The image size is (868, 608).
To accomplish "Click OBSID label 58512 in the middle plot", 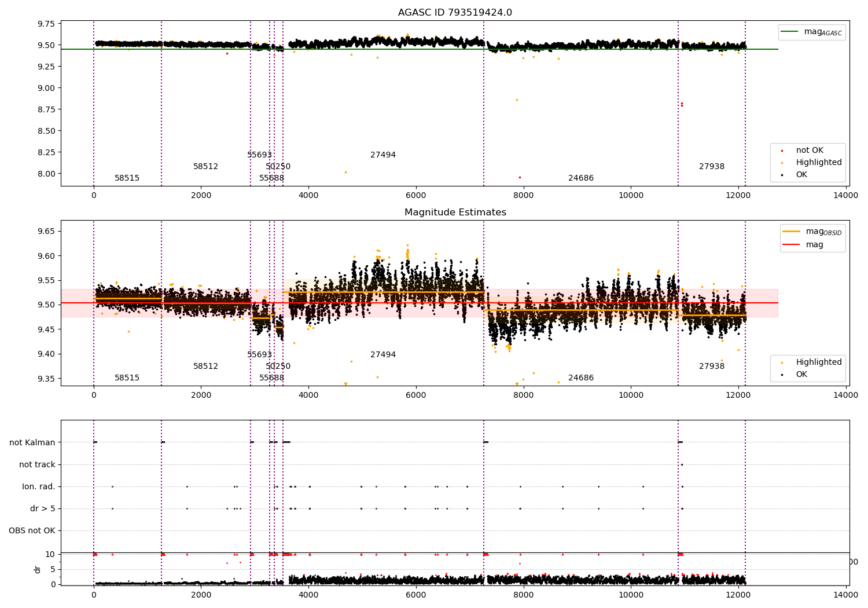I will click(x=205, y=367).
